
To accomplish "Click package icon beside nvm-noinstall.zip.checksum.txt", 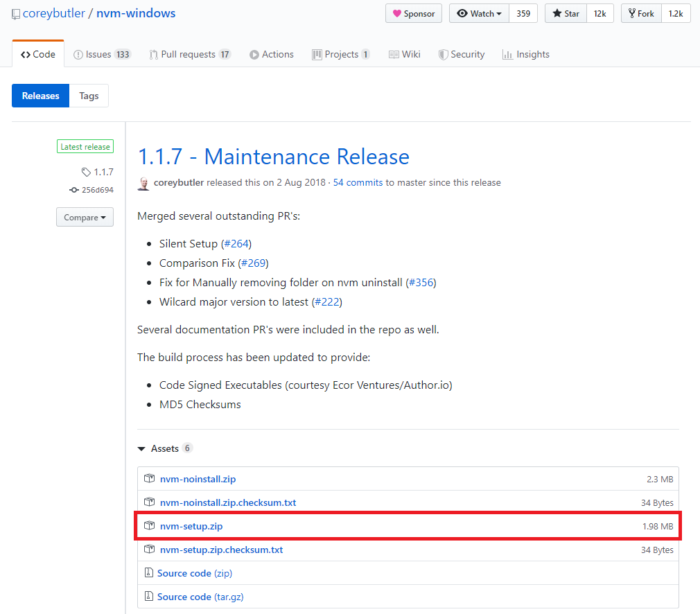I will point(149,502).
